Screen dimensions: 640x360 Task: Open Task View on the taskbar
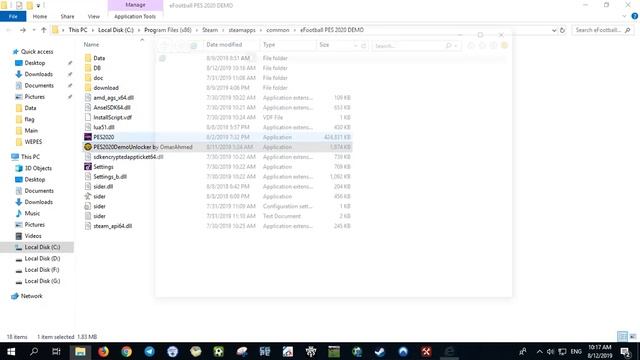tap(56, 351)
